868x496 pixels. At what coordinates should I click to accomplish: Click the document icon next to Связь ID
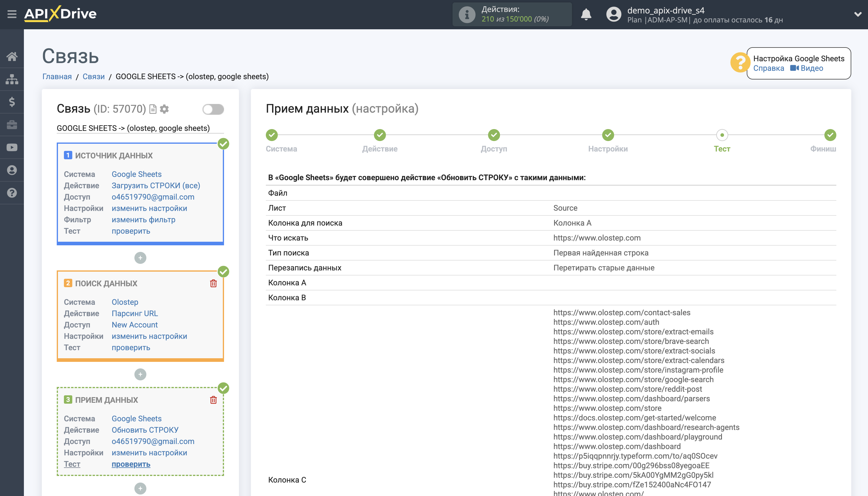tap(152, 109)
